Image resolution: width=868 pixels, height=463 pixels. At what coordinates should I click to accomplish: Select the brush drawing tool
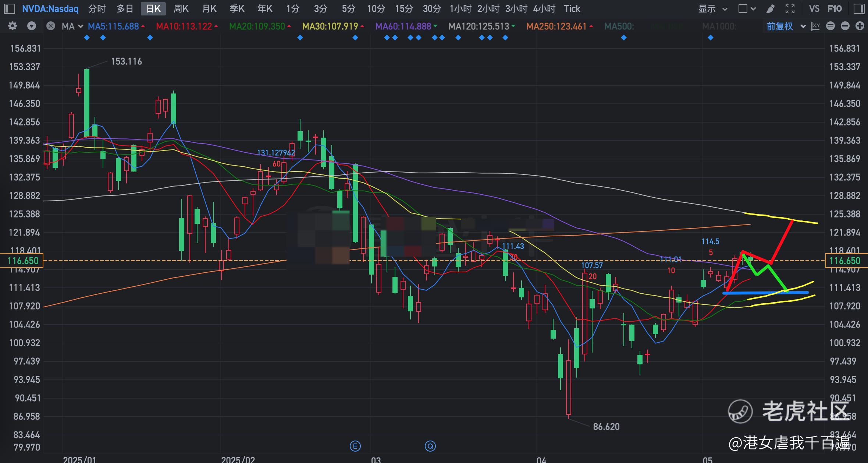tap(770, 8)
